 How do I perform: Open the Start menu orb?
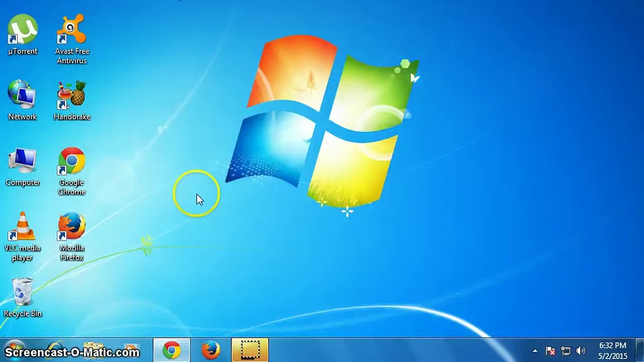click(x=15, y=350)
